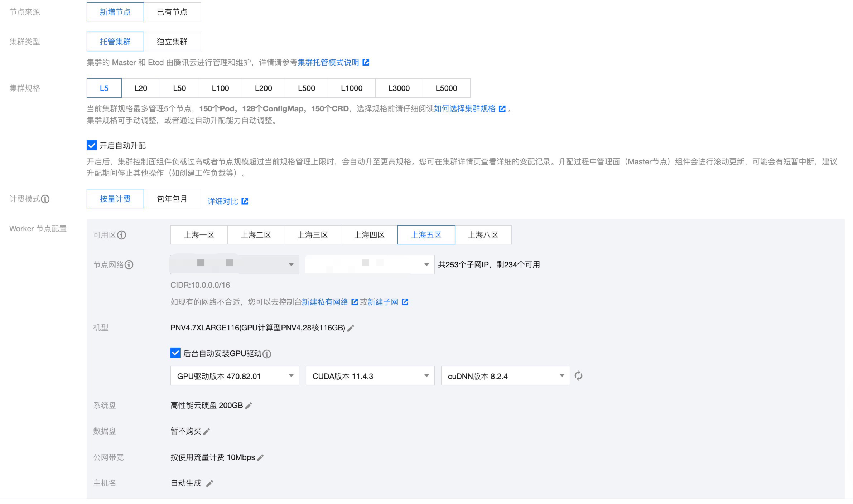Screen dimensions: 853x504
Task: Edit 数据盘 via its pencil icon
Action: pos(206,432)
